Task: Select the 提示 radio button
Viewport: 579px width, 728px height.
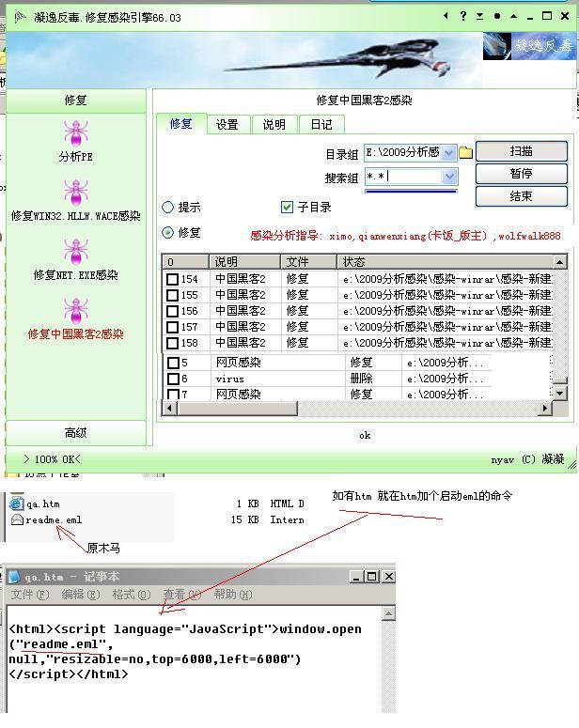Action: tap(167, 207)
